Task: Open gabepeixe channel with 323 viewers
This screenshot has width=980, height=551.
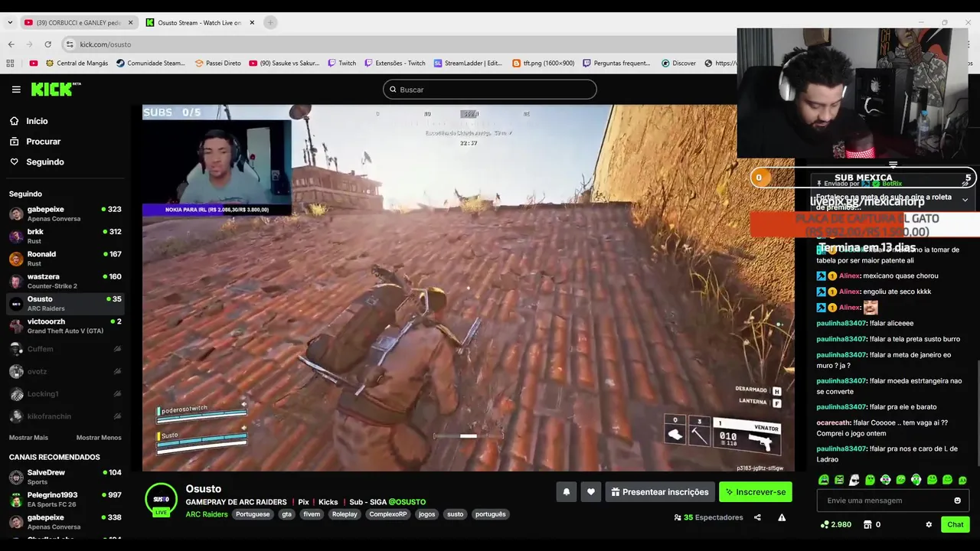Action: pyautogui.click(x=65, y=214)
